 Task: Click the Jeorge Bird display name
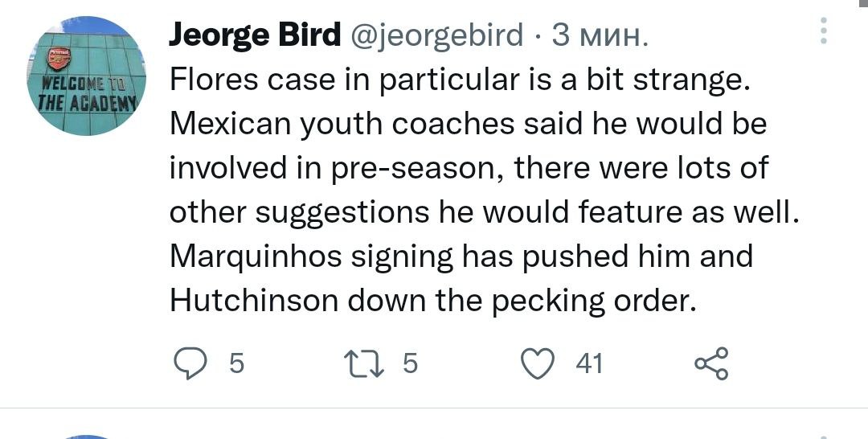255,35
